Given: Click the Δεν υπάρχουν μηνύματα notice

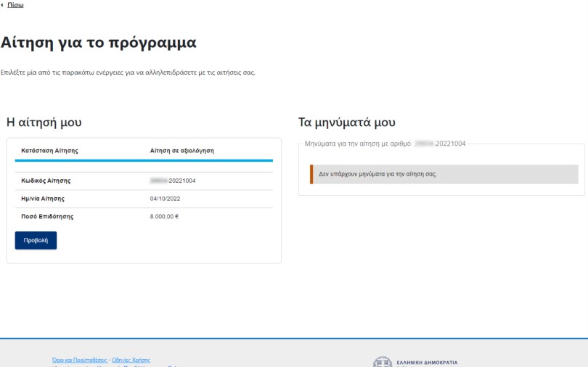Looking at the screenshot, I should [444, 174].
